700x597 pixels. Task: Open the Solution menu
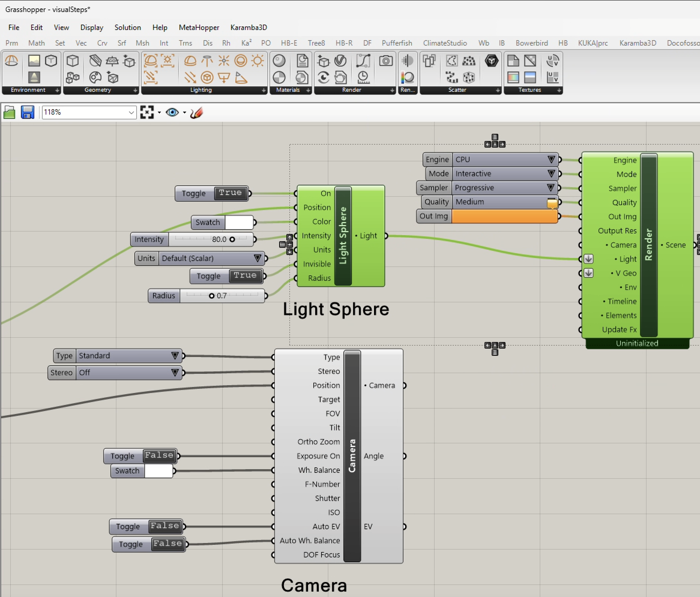127,27
